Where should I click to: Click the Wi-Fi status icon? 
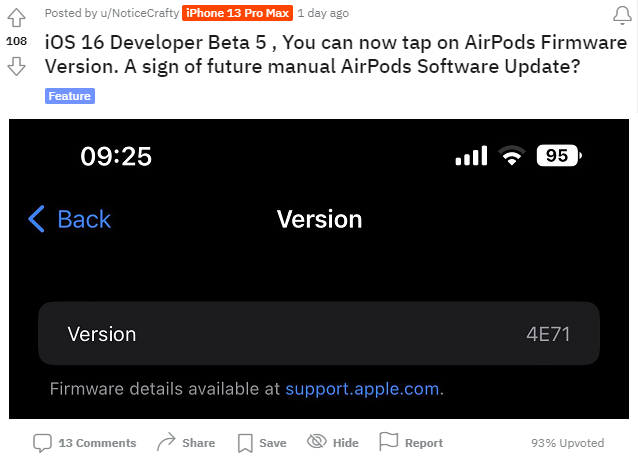click(x=512, y=155)
